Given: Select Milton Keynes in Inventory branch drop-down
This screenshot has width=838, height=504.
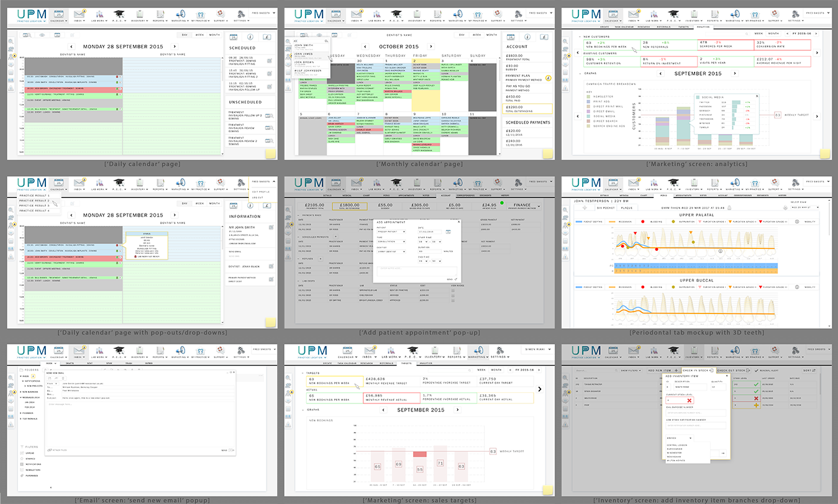Looking at the screenshot, I should 676,461.
